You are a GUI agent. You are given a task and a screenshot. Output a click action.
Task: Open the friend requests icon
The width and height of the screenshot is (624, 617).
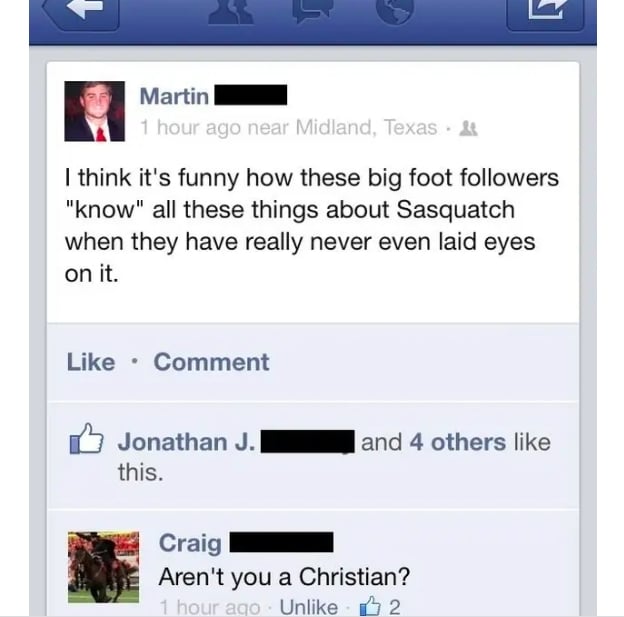(x=232, y=12)
